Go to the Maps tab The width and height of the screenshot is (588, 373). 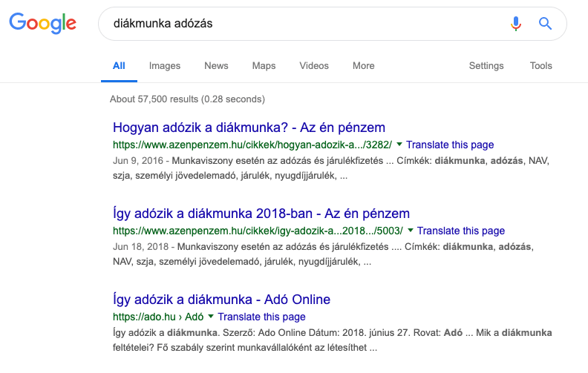[x=264, y=66]
